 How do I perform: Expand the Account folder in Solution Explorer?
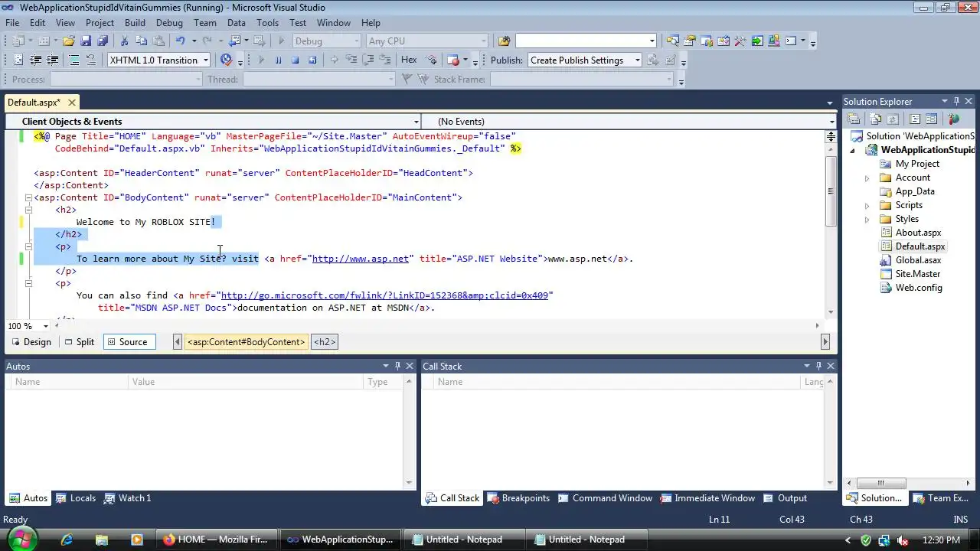point(867,178)
